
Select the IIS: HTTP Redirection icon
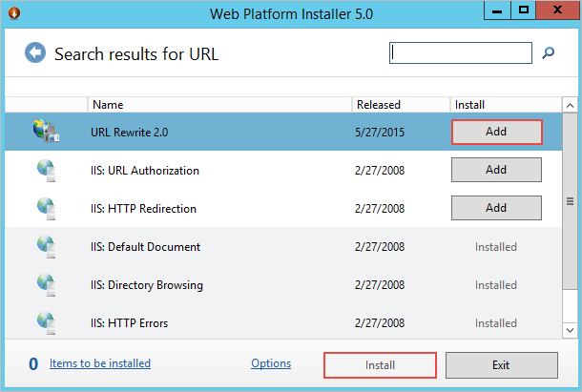click(45, 208)
